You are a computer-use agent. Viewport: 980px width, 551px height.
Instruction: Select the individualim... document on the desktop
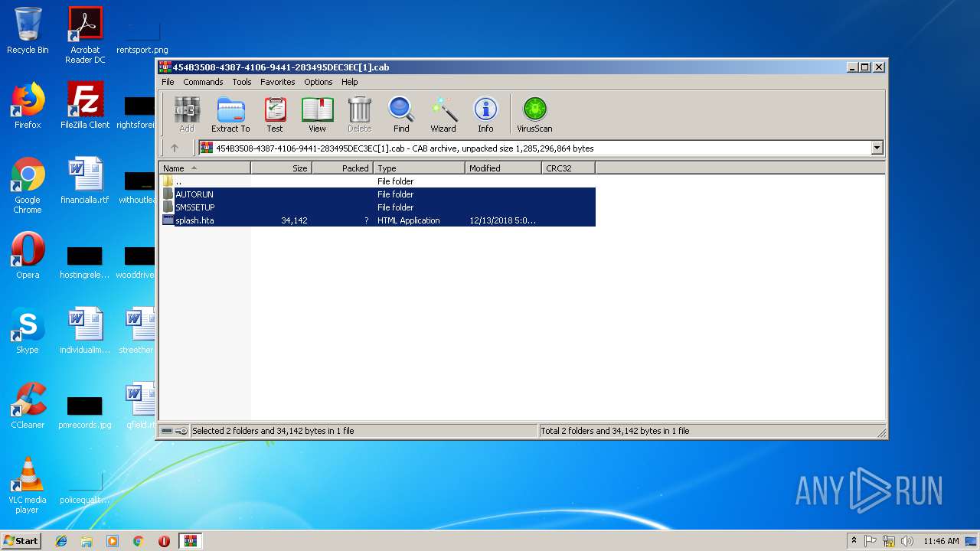coord(85,331)
